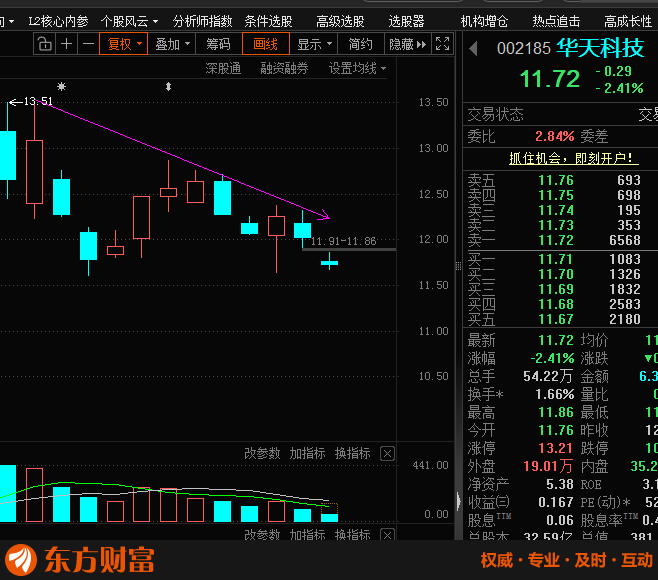The height and width of the screenshot is (580, 658).
Task: Open 高成长性 menu item
Action: pos(628,21)
